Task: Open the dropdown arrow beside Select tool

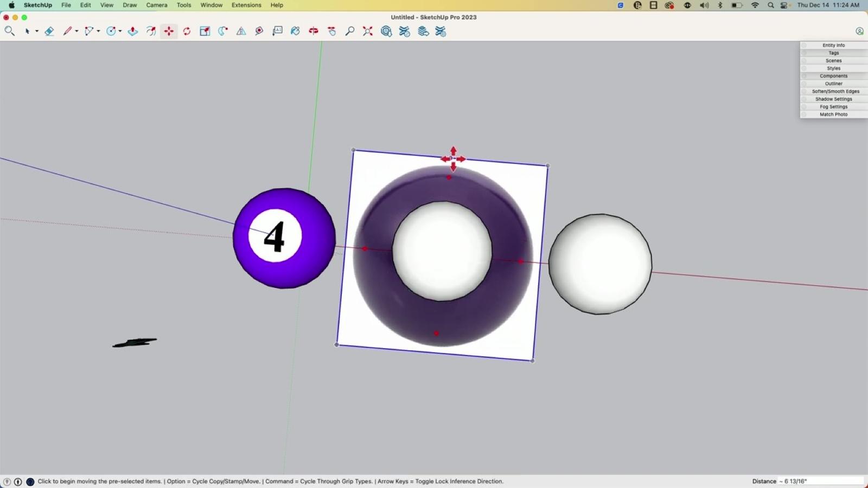Action: [x=37, y=31]
